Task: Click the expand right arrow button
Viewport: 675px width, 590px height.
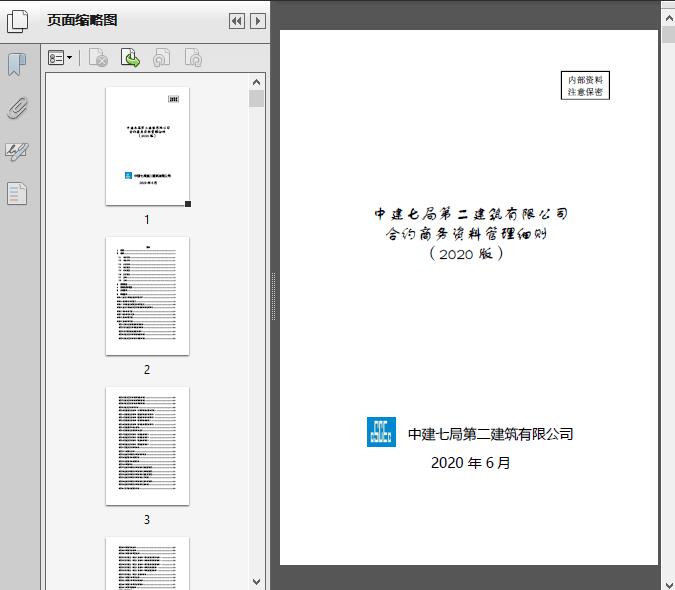Action: click(x=258, y=21)
